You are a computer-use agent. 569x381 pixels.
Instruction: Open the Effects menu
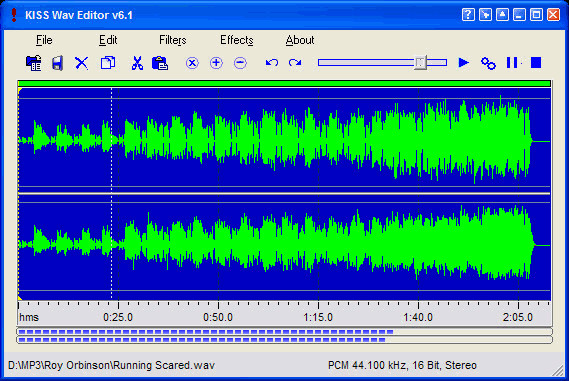click(x=237, y=40)
